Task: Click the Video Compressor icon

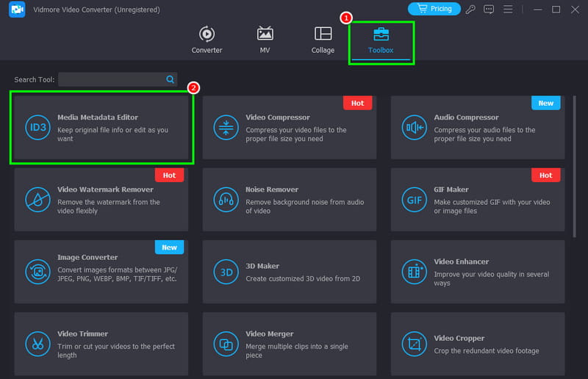Action: pos(226,128)
